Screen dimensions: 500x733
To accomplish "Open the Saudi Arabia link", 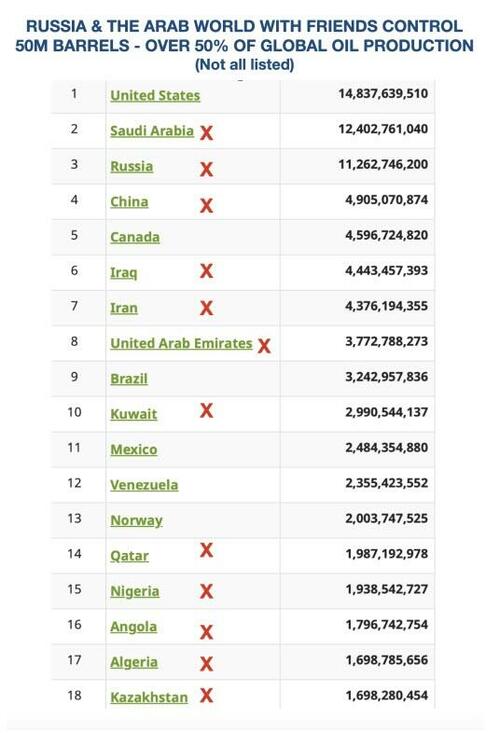I will pos(152,131).
